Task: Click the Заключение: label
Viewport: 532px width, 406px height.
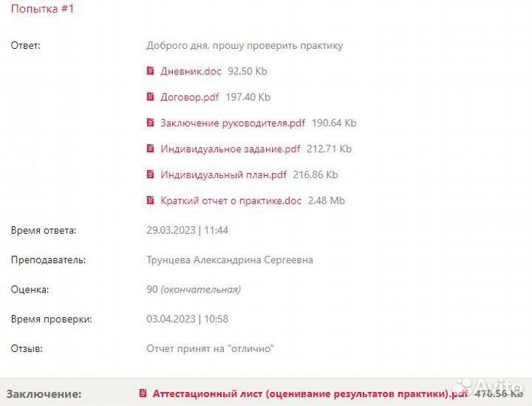Action: point(44,394)
